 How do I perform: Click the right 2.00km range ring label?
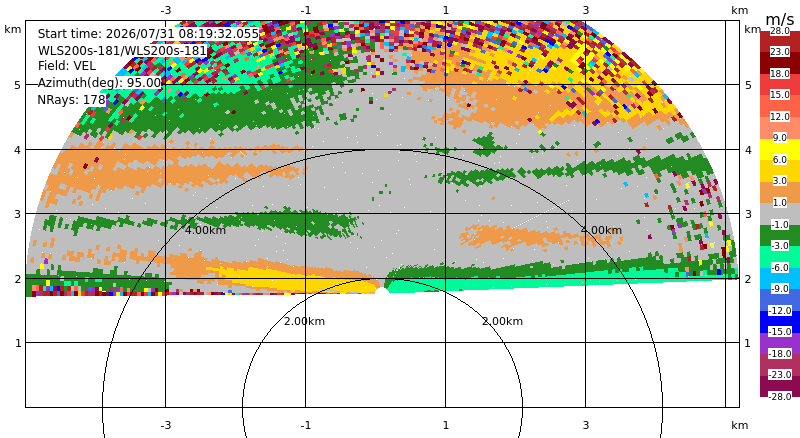point(503,321)
